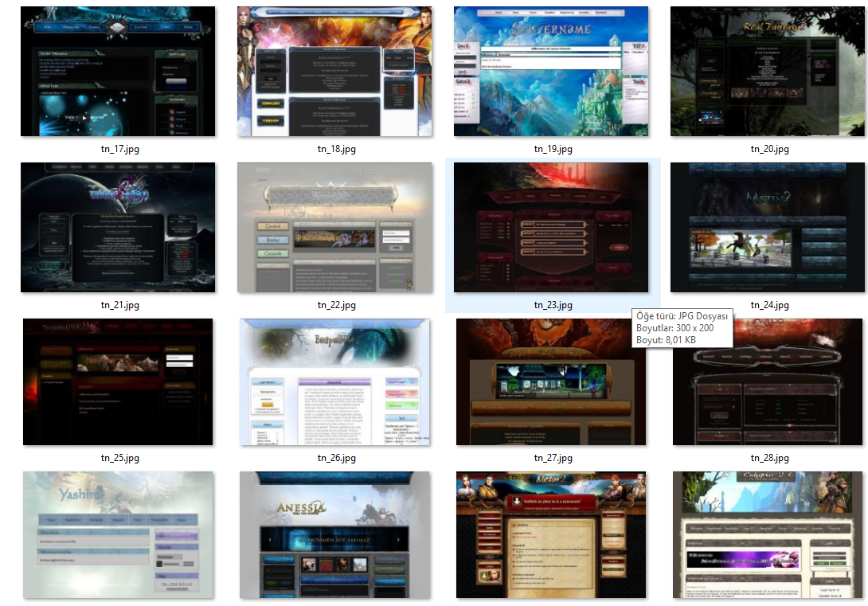Viewport: 868px width, 606px height.
Task: Click the tn_26.jpg file name
Action: coord(337,458)
